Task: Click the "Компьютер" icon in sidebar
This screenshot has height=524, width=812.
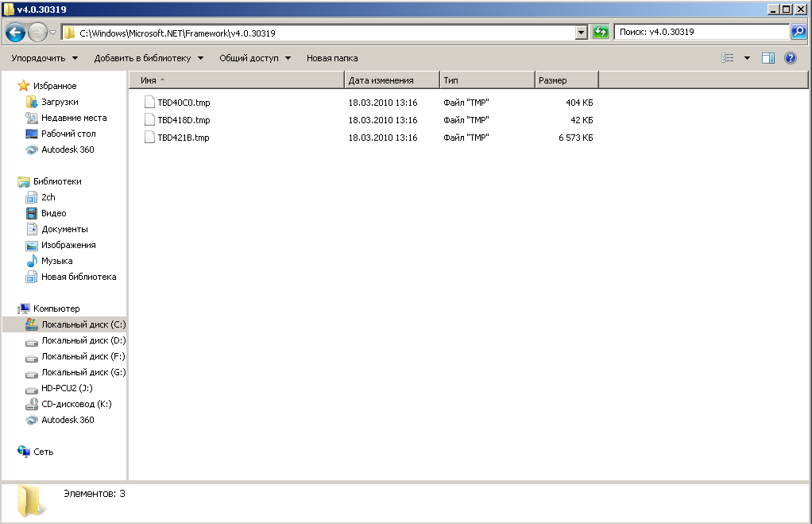Action: click(23, 309)
